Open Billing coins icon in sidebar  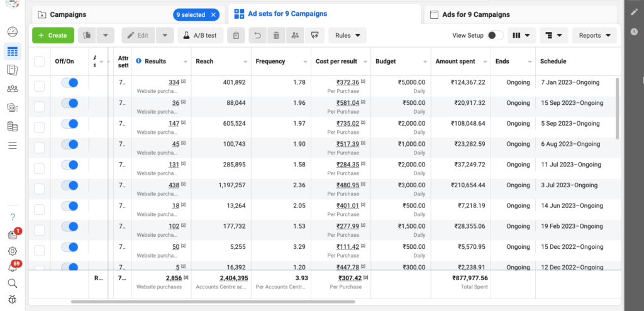(x=13, y=127)
